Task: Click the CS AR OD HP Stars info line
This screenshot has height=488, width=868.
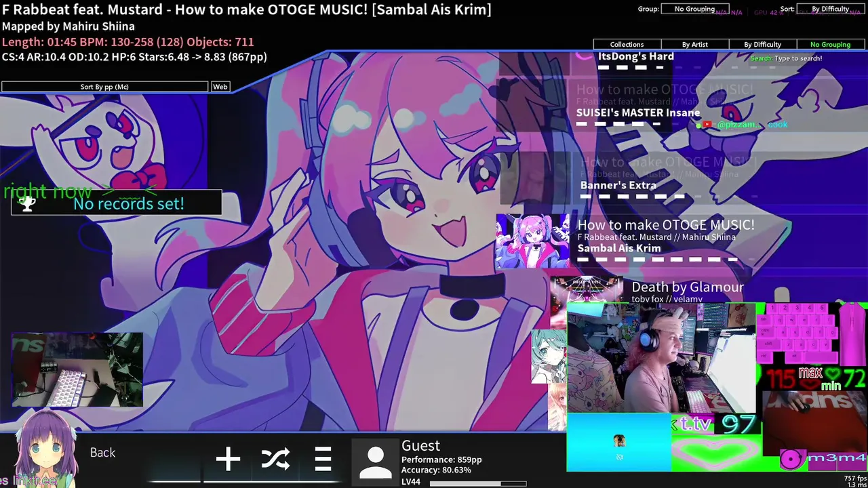Action: click(x=134, y=57)
